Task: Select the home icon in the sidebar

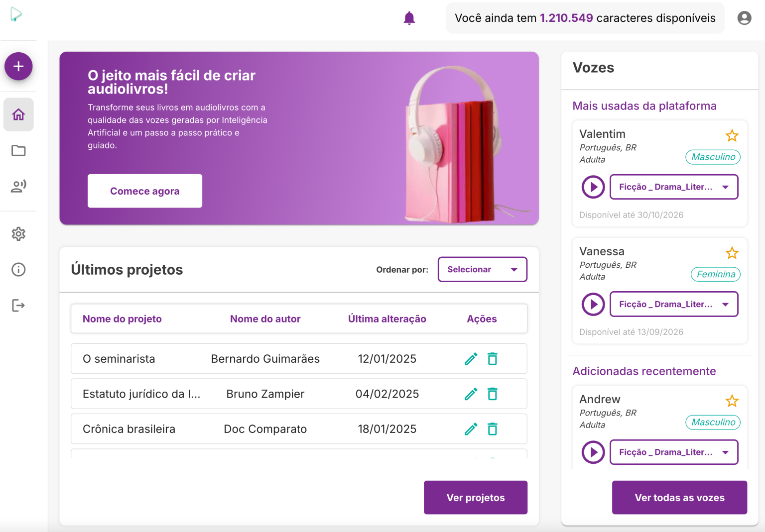Action: click(18, 114)
